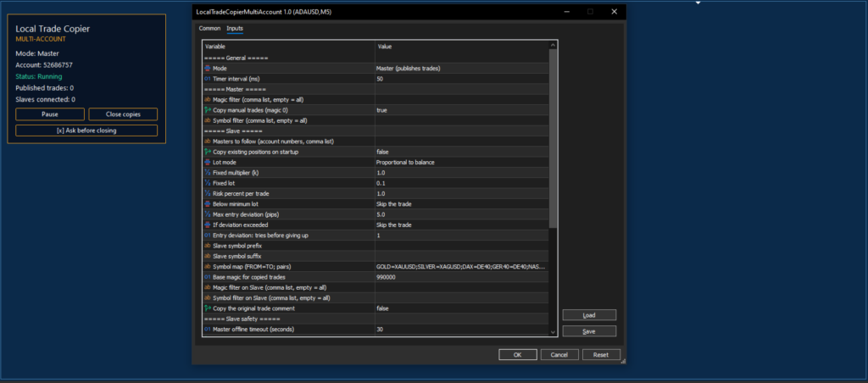Open Mode value Master (publishes trades)
This screenshot has width=868, height=383.
point(462,68)
